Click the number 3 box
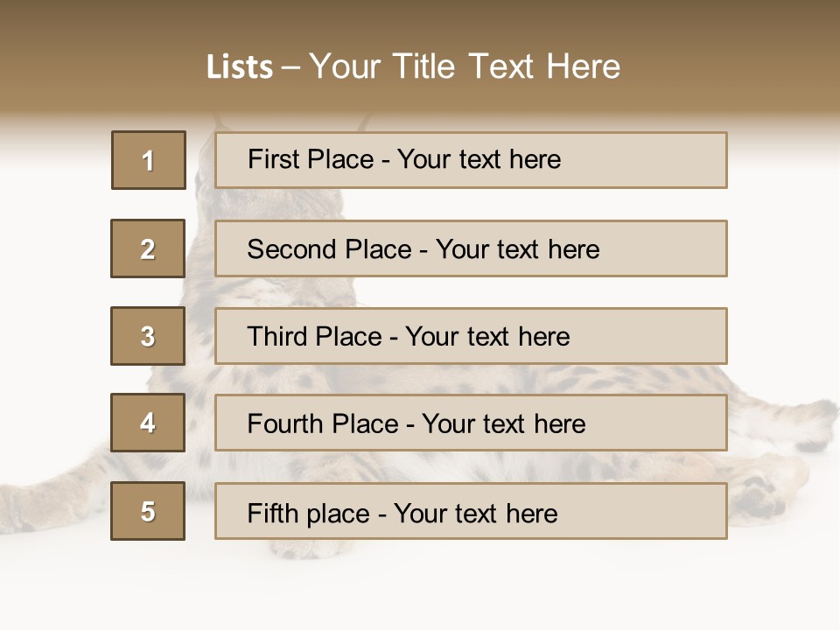 pyautogui.click(x=148, y=336)
